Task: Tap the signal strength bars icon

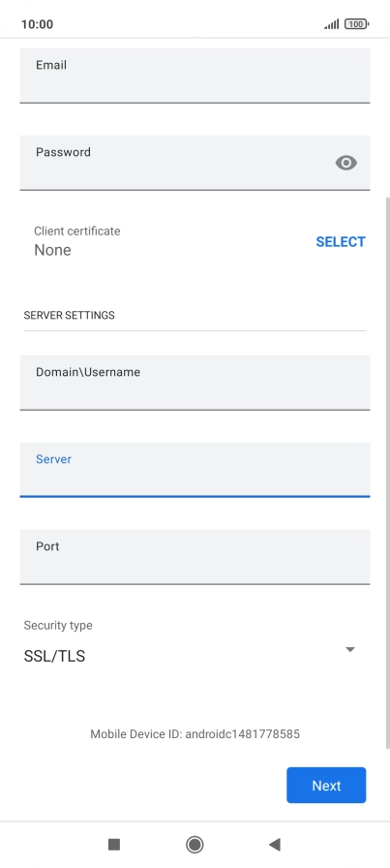Action: (331, 24)
